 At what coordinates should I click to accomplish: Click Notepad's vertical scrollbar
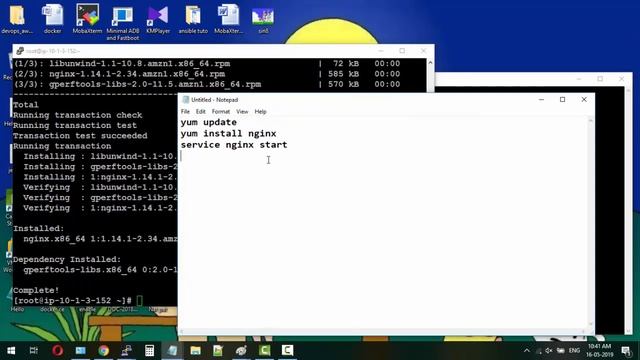point(591,222)
